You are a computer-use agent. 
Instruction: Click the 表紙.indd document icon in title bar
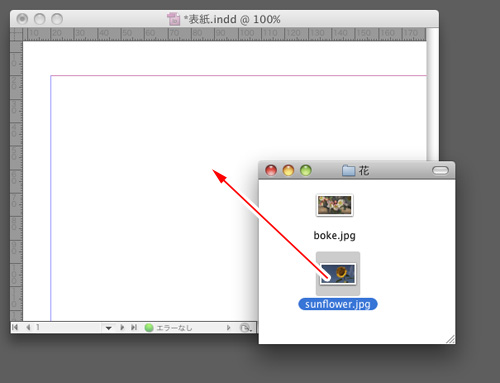click(x=173, y=19)
